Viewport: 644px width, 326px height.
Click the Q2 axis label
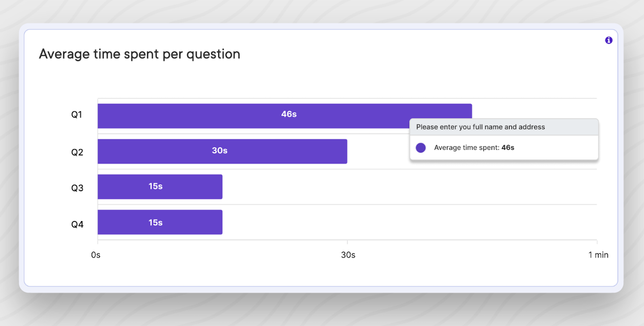point(77,152)
